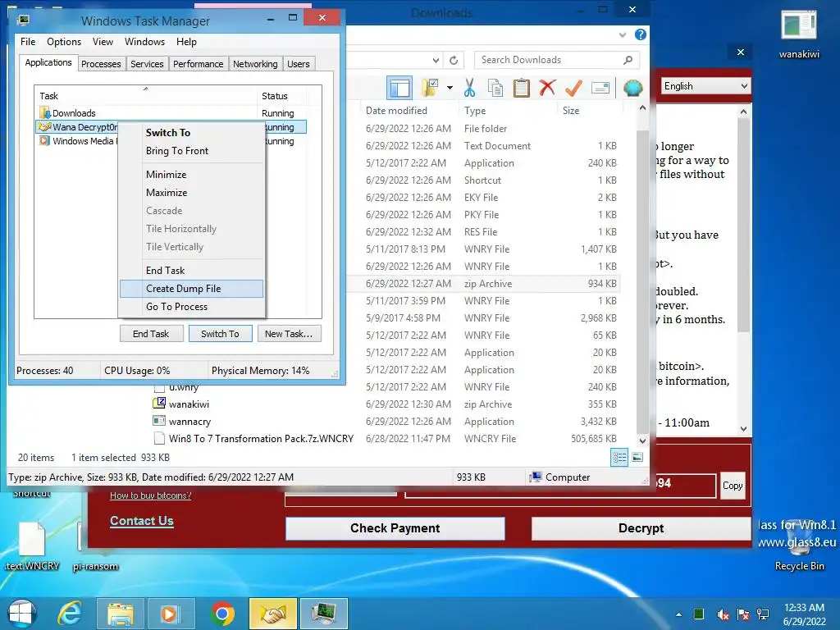Switch to the Networking tab
Image resolution: width=840 pixels, height=630 pixels.
(255, 64)
